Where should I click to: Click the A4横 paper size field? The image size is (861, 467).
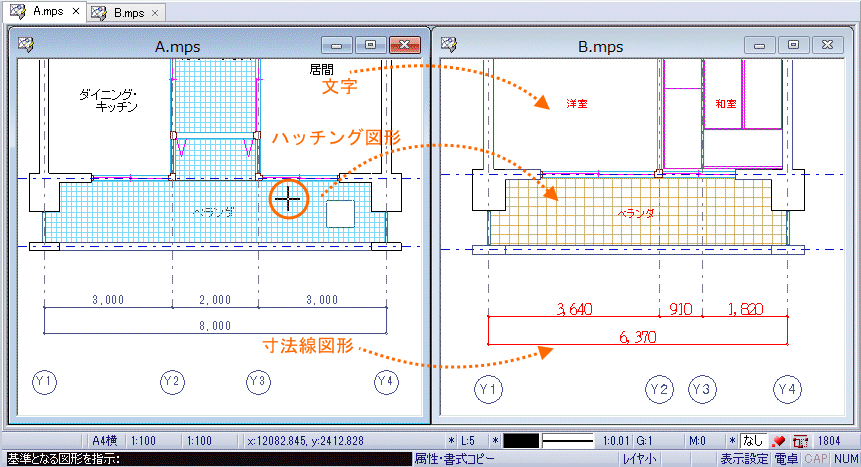[x=104, y=441]
